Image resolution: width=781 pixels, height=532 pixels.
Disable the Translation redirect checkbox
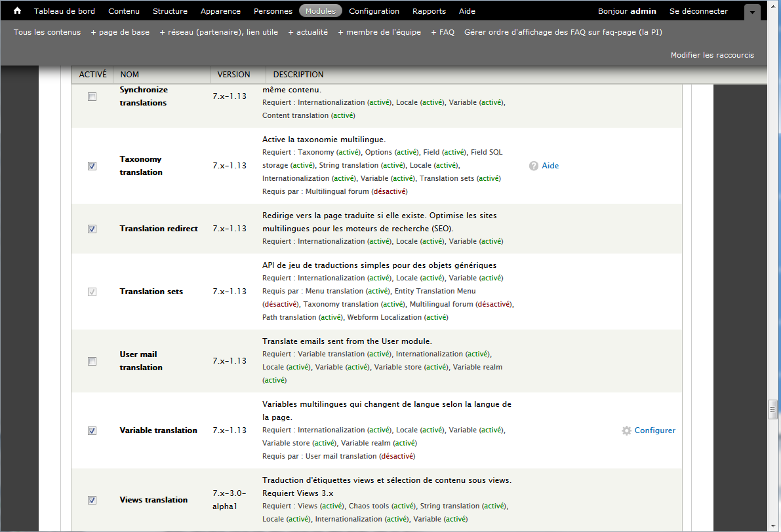click(x=92, y=229)
